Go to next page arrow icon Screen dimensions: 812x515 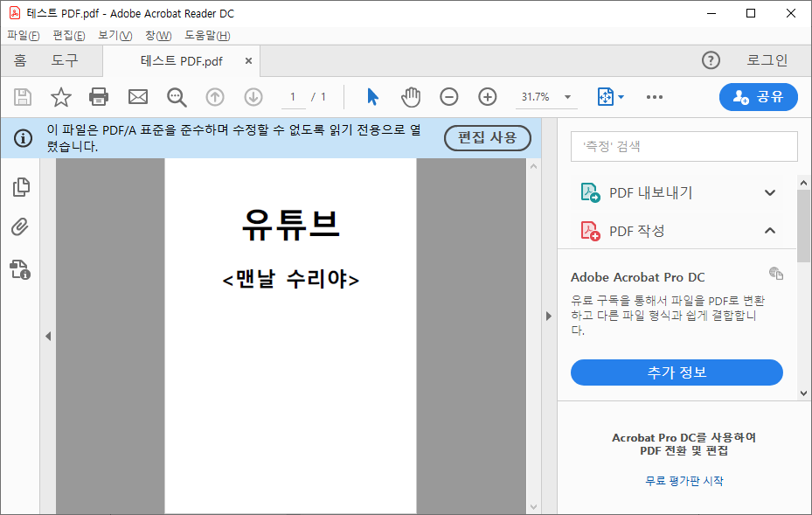pyautogui.click(x=253, y=97)
